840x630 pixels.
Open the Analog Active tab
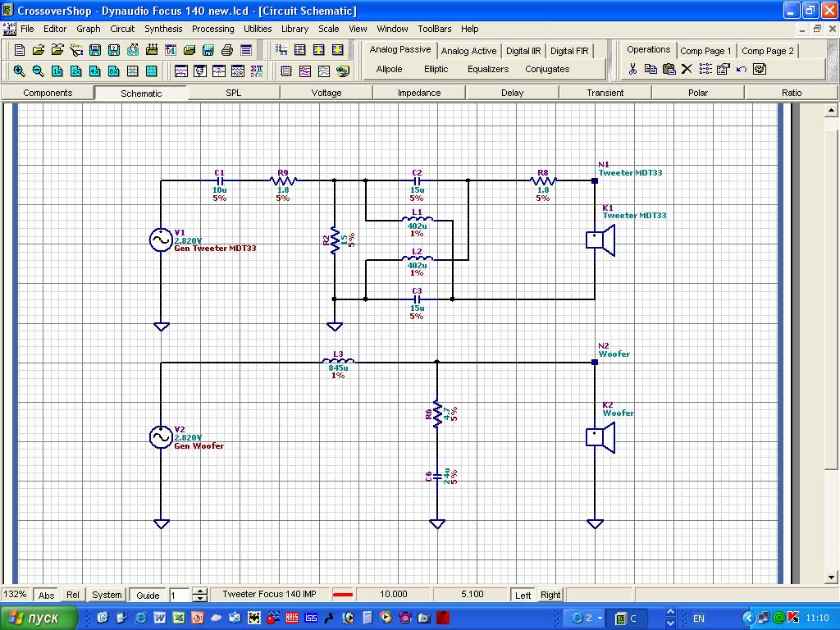click(468, 51)
